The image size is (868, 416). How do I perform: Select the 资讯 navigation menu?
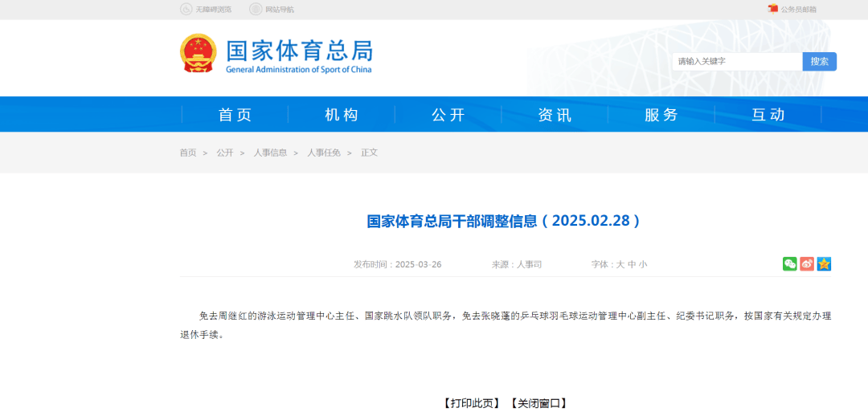pos(555,115)
